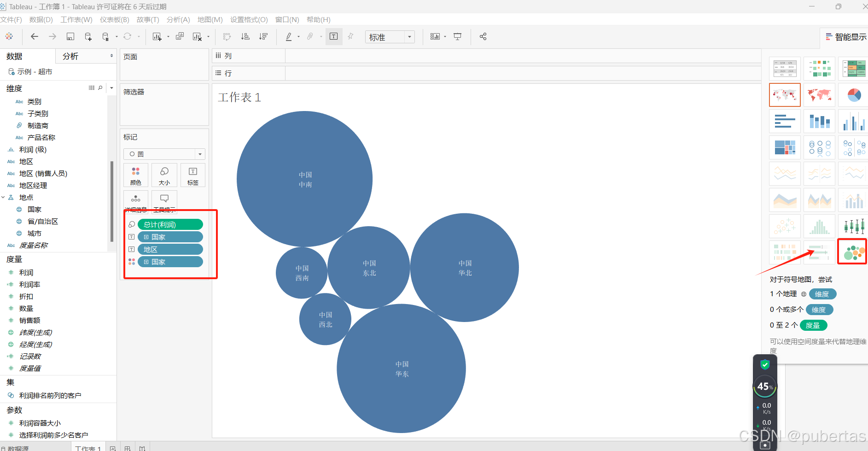Select the 销售额 measure field

pos(30,321)
